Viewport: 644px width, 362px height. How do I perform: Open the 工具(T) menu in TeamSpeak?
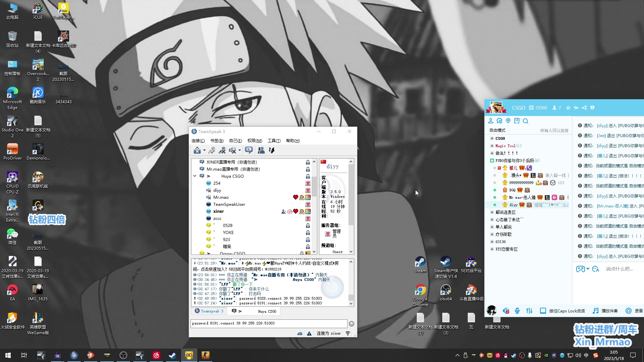pyautogui.click(x=274, y=141)
